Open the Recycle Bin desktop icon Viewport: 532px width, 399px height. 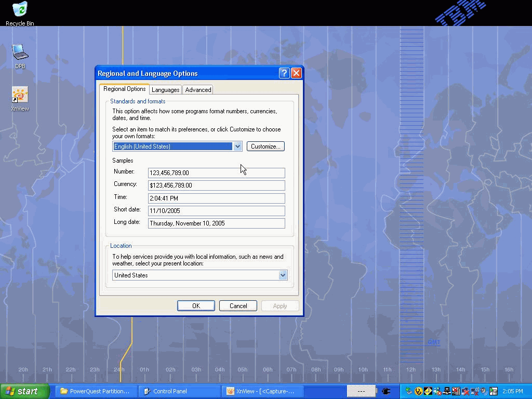click(x=20, y=10)
